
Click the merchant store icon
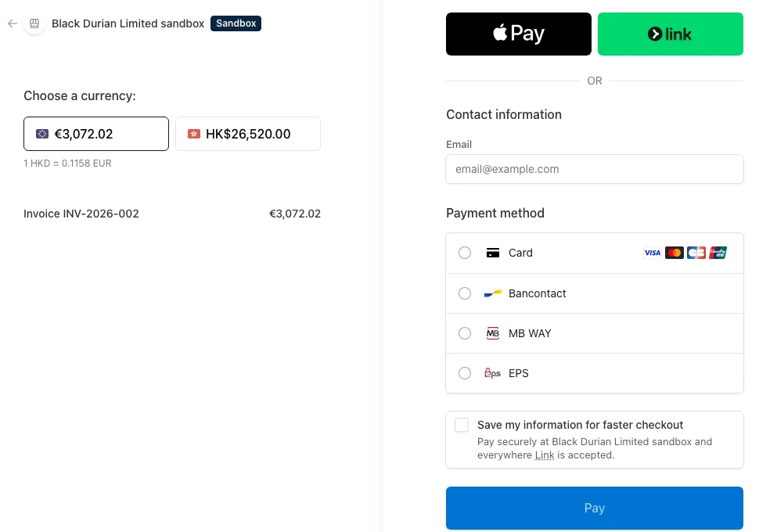[34, 23]
